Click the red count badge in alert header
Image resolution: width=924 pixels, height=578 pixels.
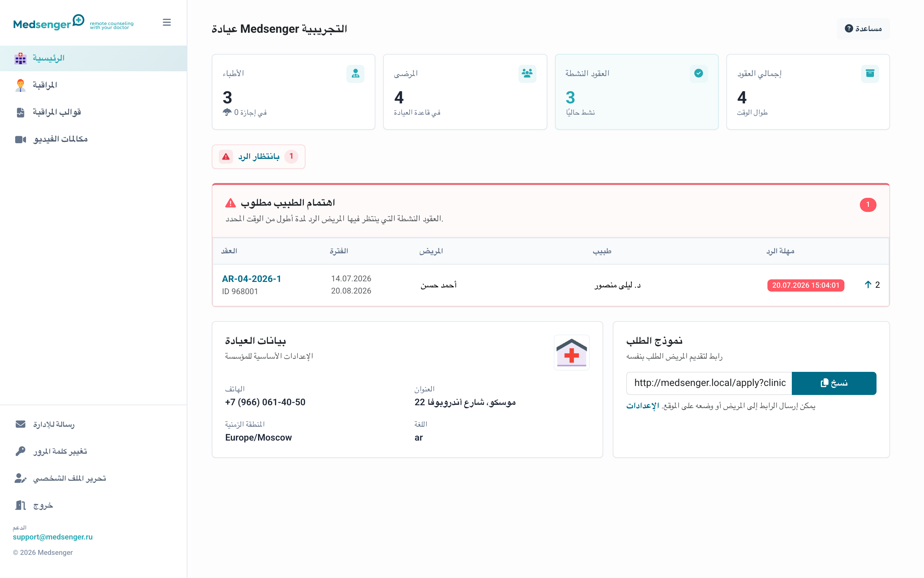pyautogui.click(x=868, y=205)
